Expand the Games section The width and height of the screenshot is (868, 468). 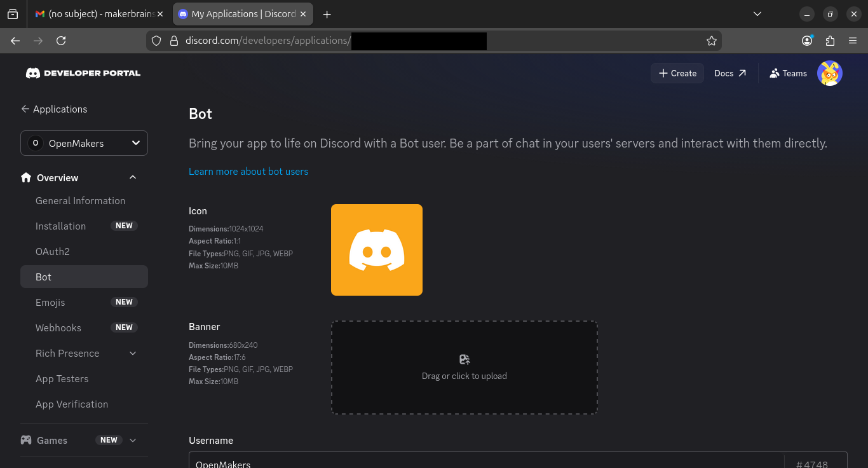[x=133, y=439]
